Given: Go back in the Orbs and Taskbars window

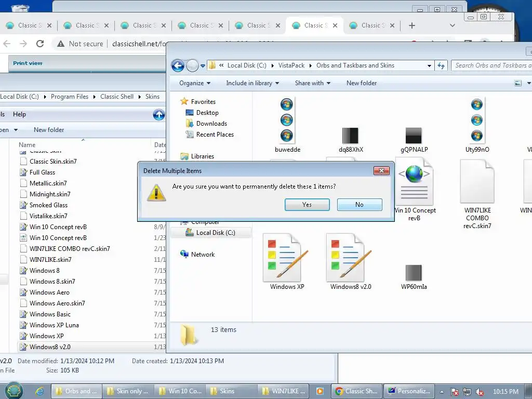Looking at the screenshot, I should click(x=178, y=65).
